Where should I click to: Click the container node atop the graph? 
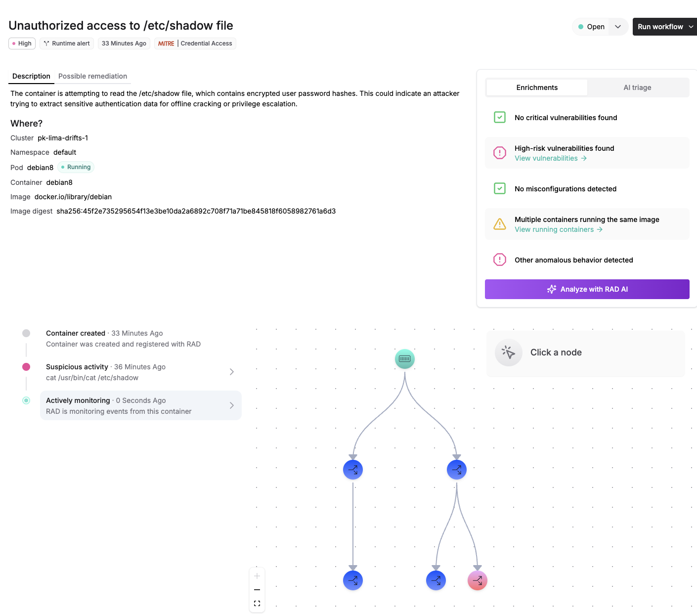(404, 359)
